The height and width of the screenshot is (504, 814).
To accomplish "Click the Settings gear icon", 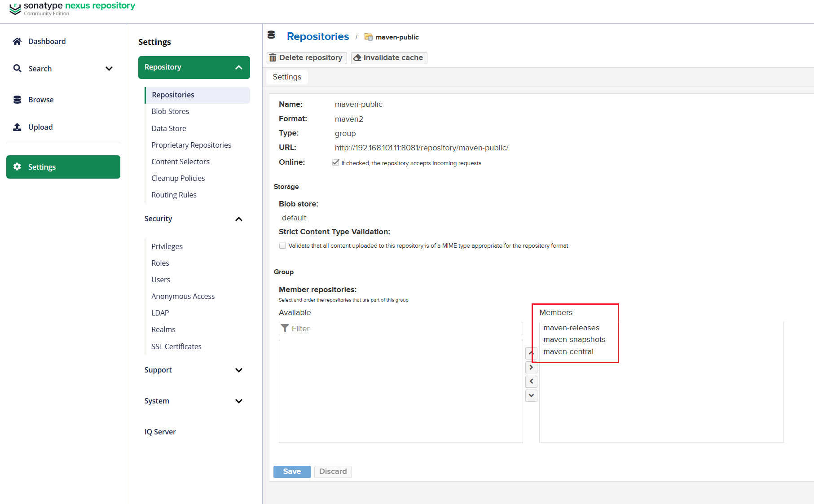I will pos(17,167).
